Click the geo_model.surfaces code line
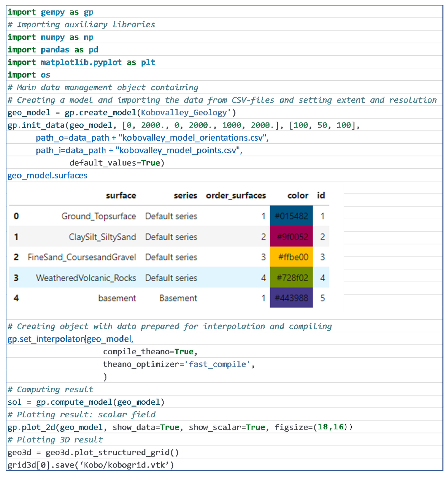This screenshot has width=448, height=477. (x=47, y=175)
